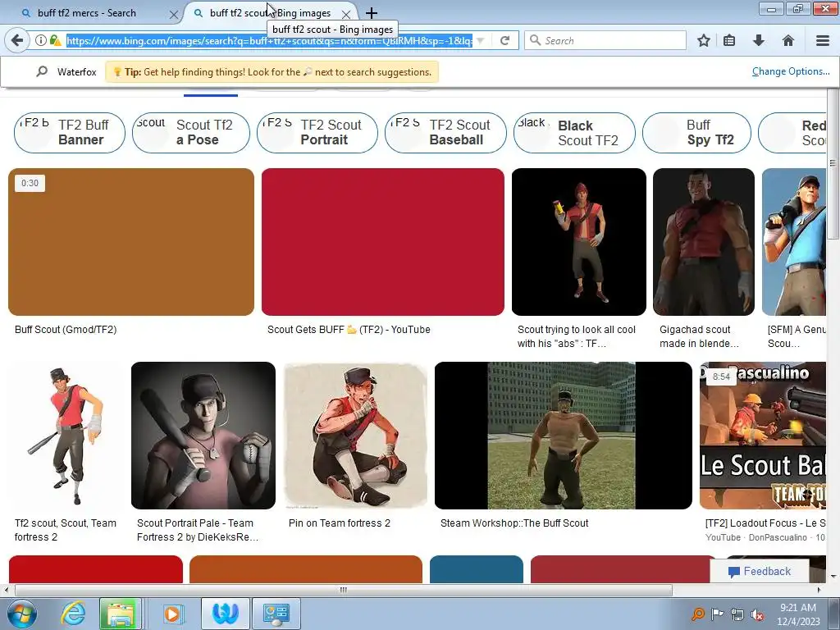Open the Gigachad scout blender image

(x=703, y=242)
